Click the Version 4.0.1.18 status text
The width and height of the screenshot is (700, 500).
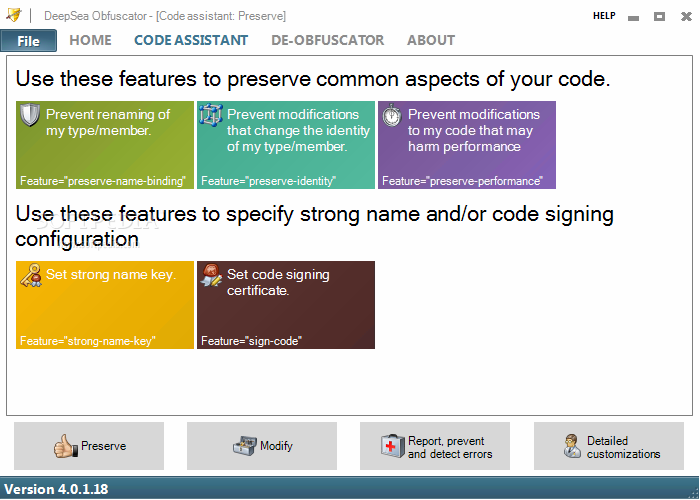coord(56,489)
